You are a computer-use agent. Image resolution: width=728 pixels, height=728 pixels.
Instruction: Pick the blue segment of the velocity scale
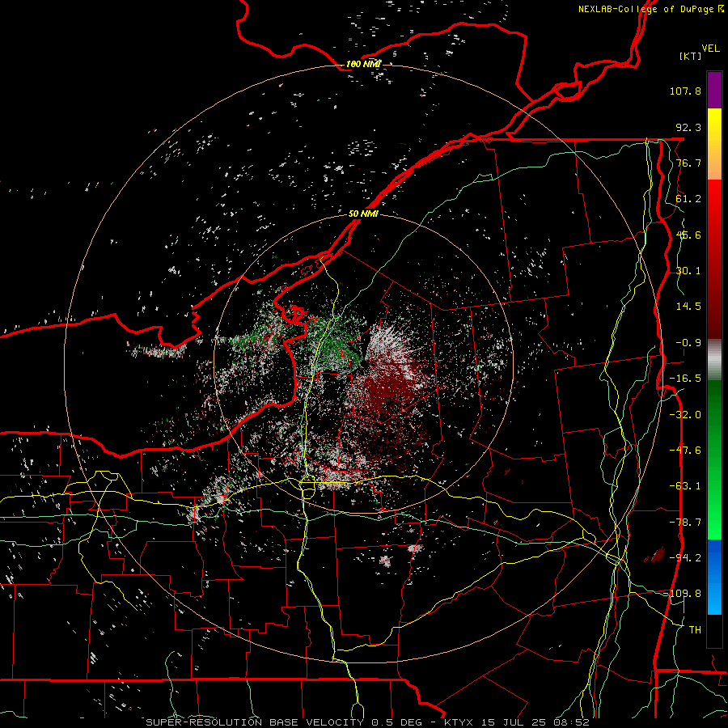714,577
